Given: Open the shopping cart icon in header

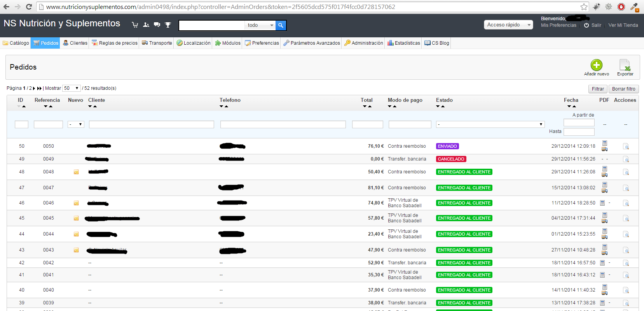Looking at the screenshot, I should point(135,25).
